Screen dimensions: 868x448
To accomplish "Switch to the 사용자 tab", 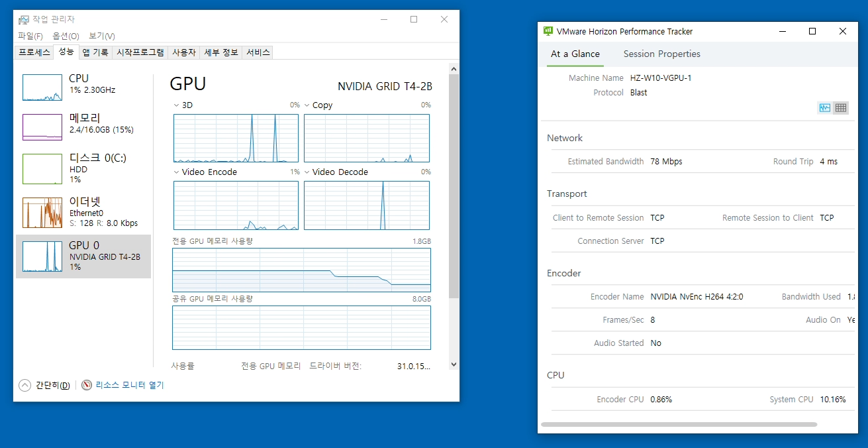I will pyautogui.click(x=184, y=52).
